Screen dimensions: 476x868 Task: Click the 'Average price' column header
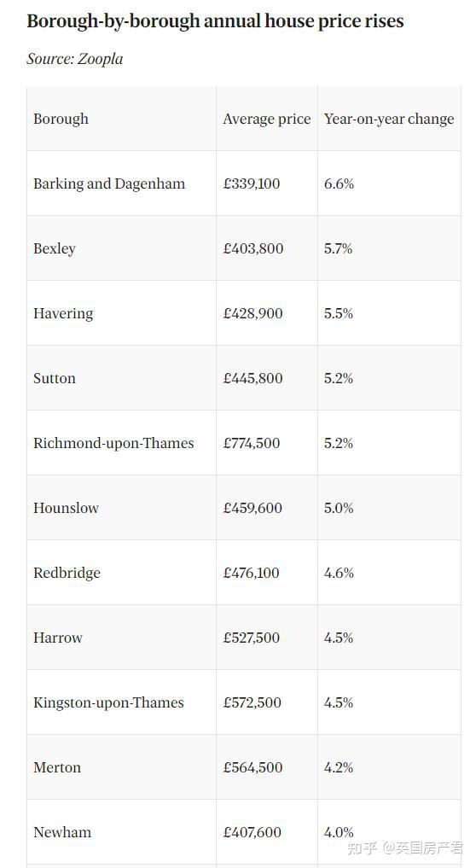click(267, 119)
